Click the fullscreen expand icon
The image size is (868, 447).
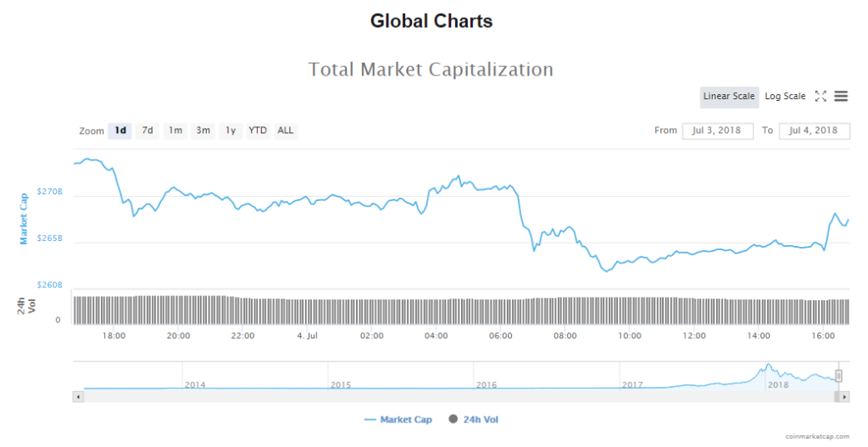pos(821,97)
